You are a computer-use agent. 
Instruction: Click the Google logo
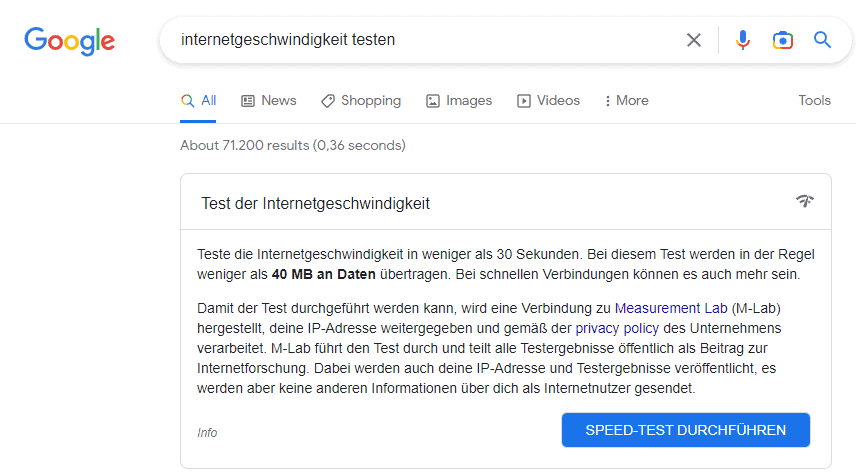point(69,41)
